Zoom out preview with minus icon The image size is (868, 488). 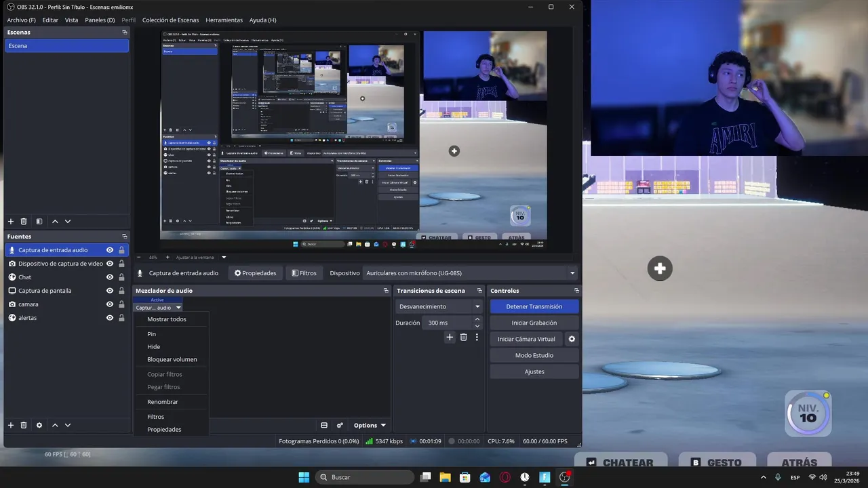pos(140,258)
